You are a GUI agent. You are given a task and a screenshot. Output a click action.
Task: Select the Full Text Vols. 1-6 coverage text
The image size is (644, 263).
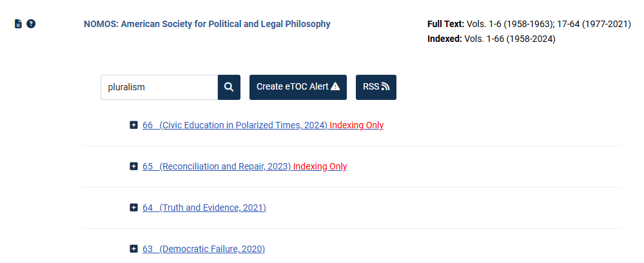529,24
